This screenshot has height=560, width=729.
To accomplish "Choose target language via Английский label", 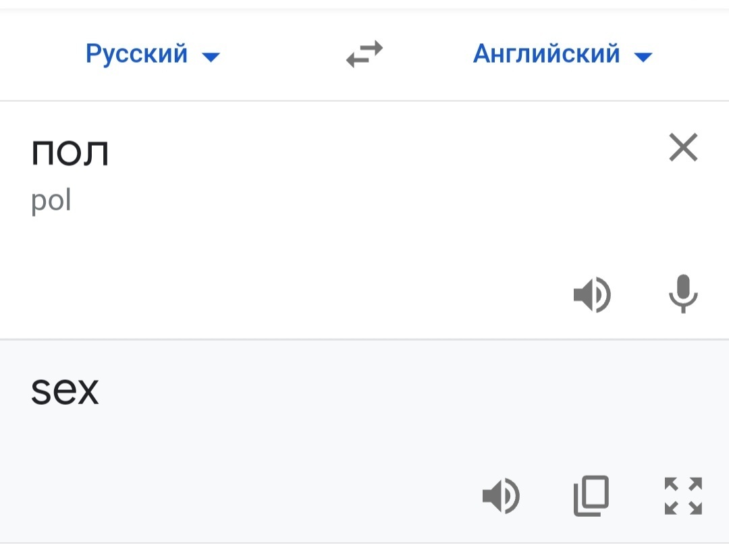I will [x=546, y=53].
